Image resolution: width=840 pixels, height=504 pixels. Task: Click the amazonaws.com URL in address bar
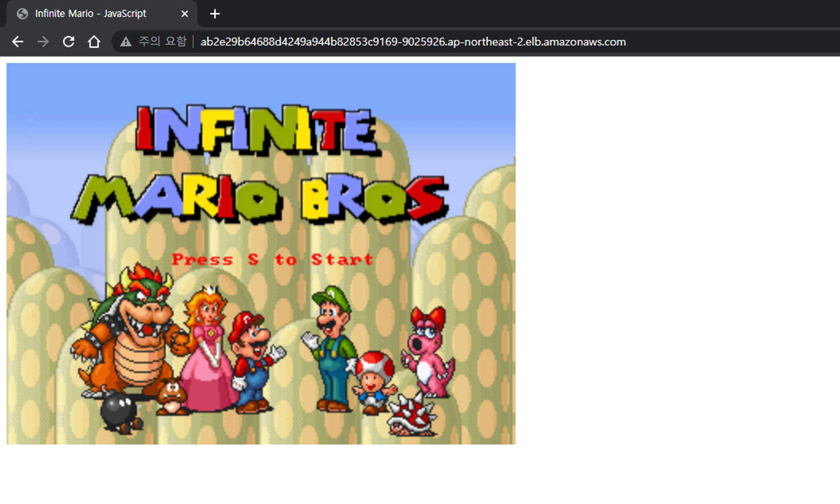(413, 42)
